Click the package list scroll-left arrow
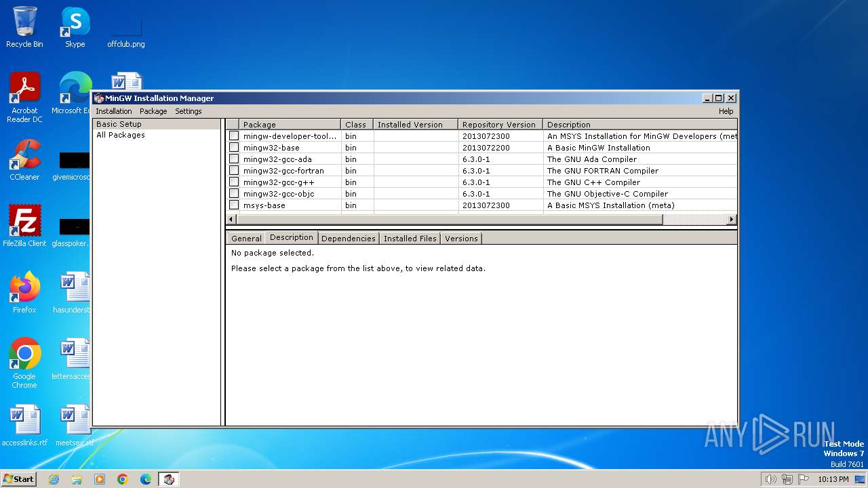This screenshot has width=868, height=488. (x=231, y=219)
